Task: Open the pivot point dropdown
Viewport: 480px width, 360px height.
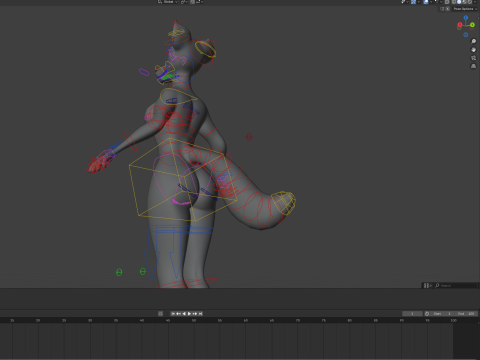Action: [x=184, y=2]
